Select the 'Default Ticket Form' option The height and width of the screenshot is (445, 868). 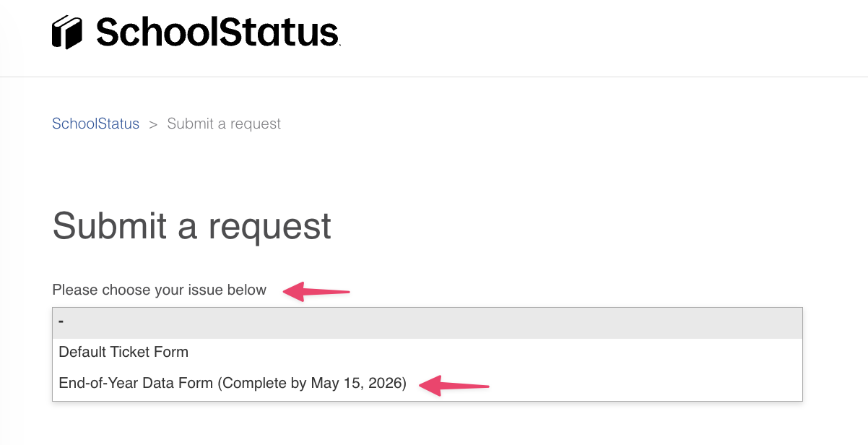[x=123, y=352]
